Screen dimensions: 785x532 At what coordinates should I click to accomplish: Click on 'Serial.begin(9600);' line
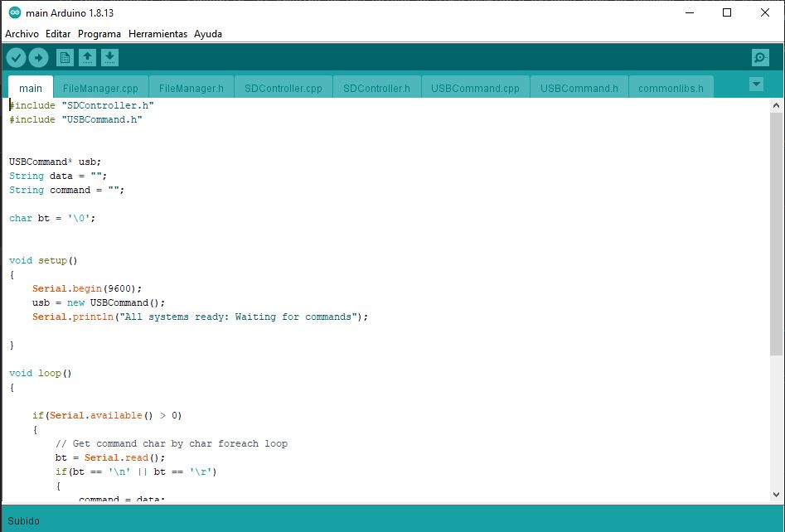(x=87, y=288)
